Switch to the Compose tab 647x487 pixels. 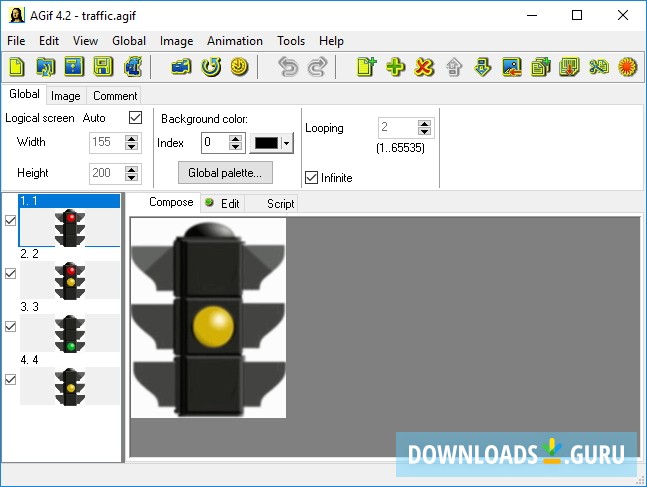tap(171, 202)
